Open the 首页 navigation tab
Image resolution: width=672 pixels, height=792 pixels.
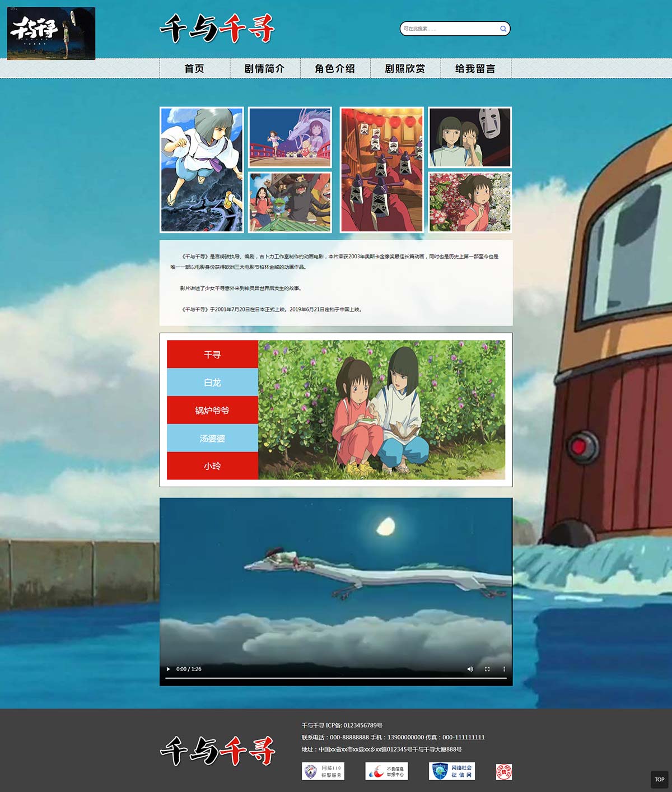(x=194, y=68)
